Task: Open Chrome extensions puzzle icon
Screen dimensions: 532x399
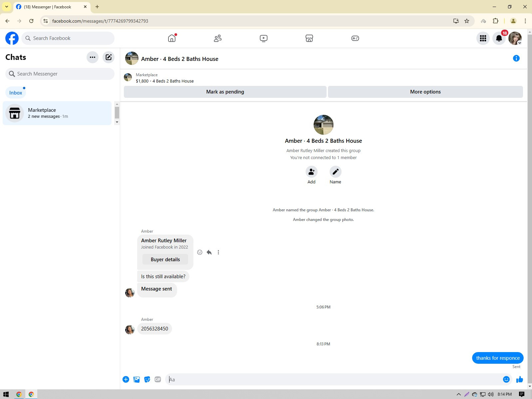Action: point(495,21)
